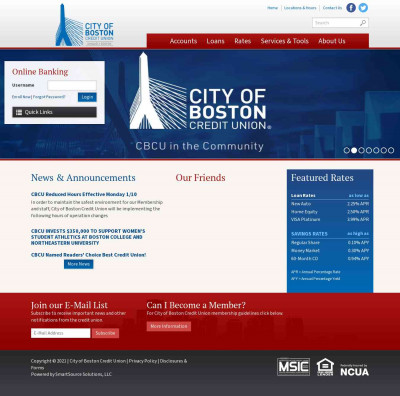Viewport: 400px width, 396px height.
Task: Click the Quick Links list icon
Action: [x=19, y=112]
